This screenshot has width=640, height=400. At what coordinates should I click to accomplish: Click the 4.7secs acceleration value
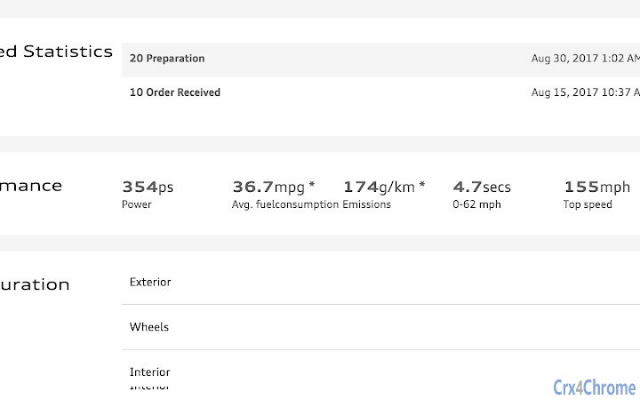481,187
